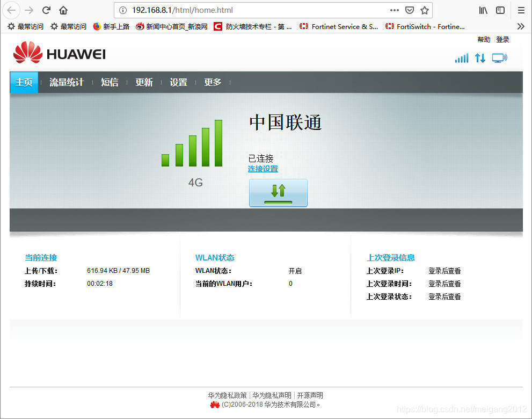
Task: Toggle the data connection button
Action: pos(278,192)
